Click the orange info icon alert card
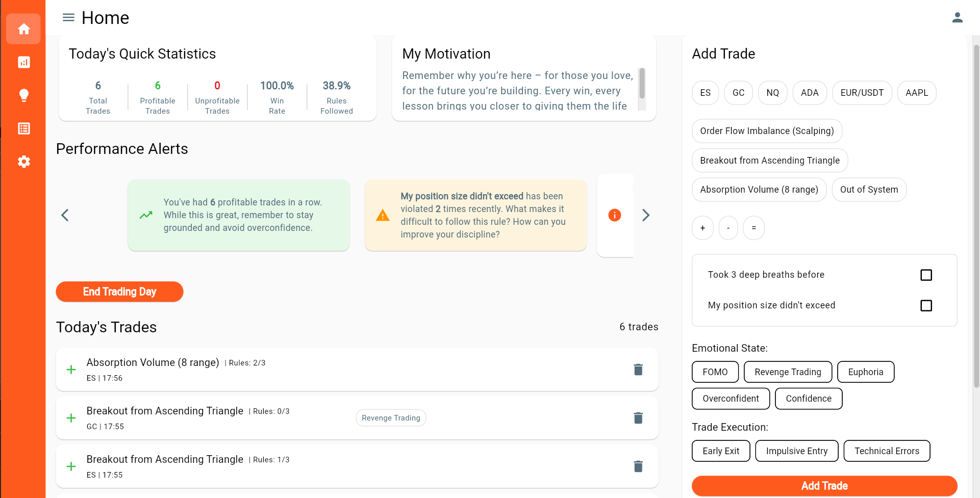The height and width of the screenshot is (498, 980). tap(615, 215)
